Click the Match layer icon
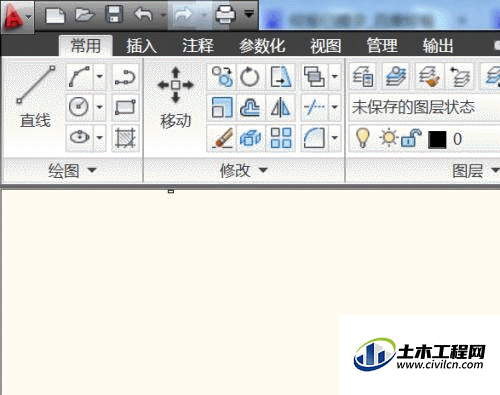 pos(429,77)
